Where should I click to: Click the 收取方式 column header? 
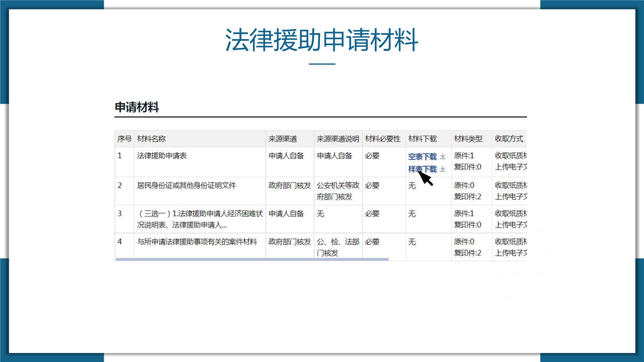[509, 139]
